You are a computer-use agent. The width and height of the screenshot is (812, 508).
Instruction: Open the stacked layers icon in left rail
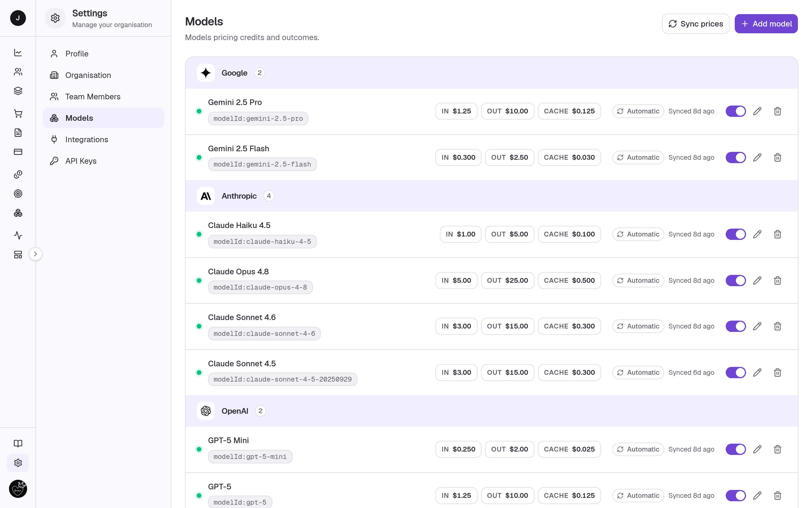18,91
